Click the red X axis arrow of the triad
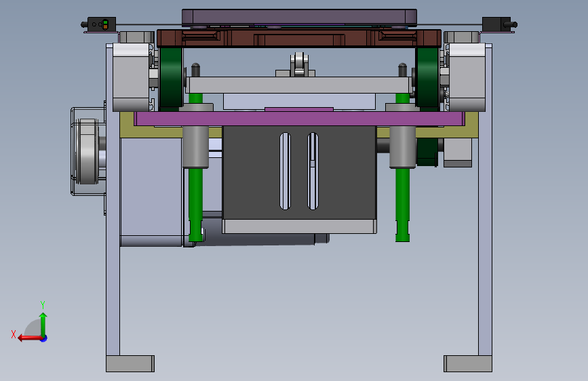 coord(30,338)
